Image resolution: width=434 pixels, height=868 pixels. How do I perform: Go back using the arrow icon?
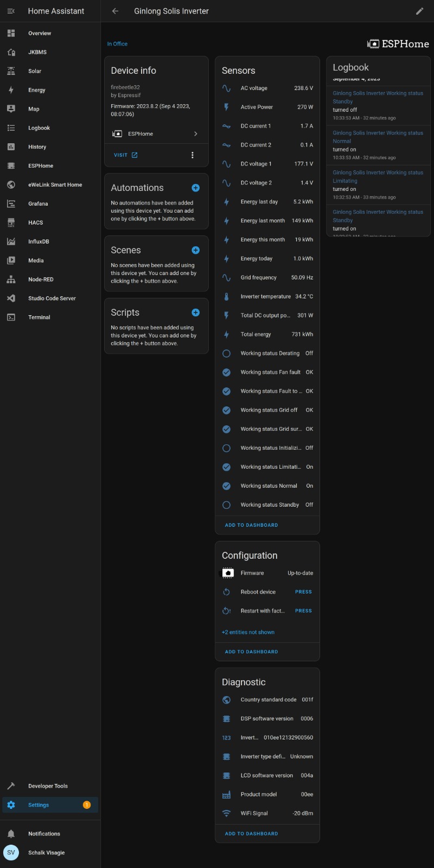coord(115,11)
